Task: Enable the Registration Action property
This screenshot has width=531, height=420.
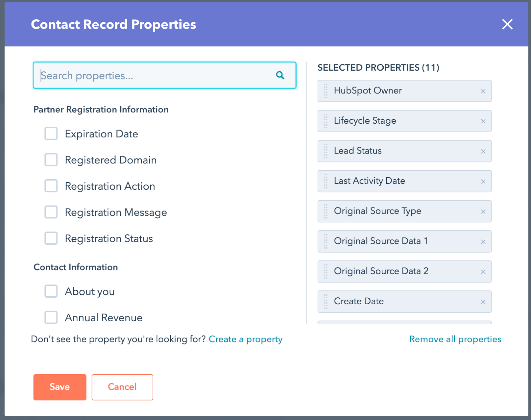Action: pyautogui.click(x=51, y=186)
